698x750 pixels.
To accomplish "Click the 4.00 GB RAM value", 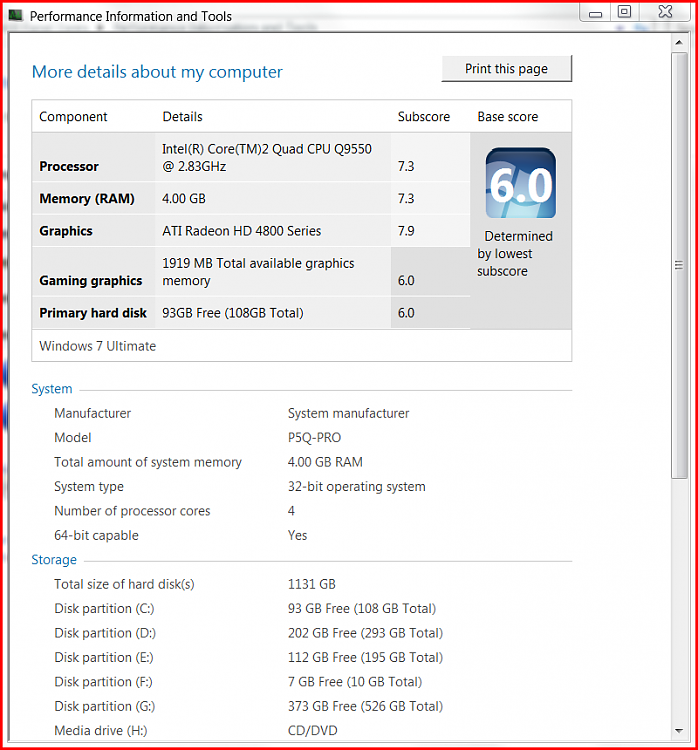I will [x=325, y=462].
